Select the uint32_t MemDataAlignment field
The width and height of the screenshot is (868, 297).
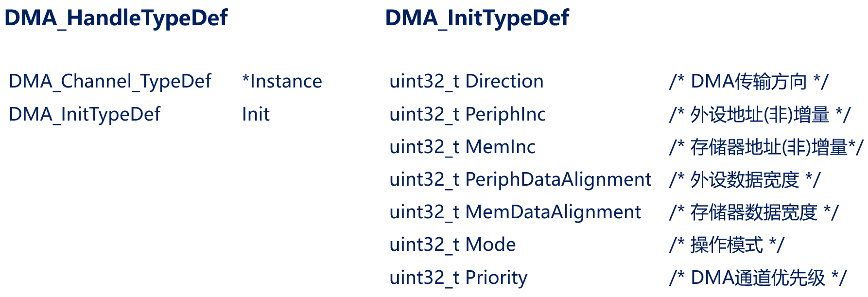(515, 212)
